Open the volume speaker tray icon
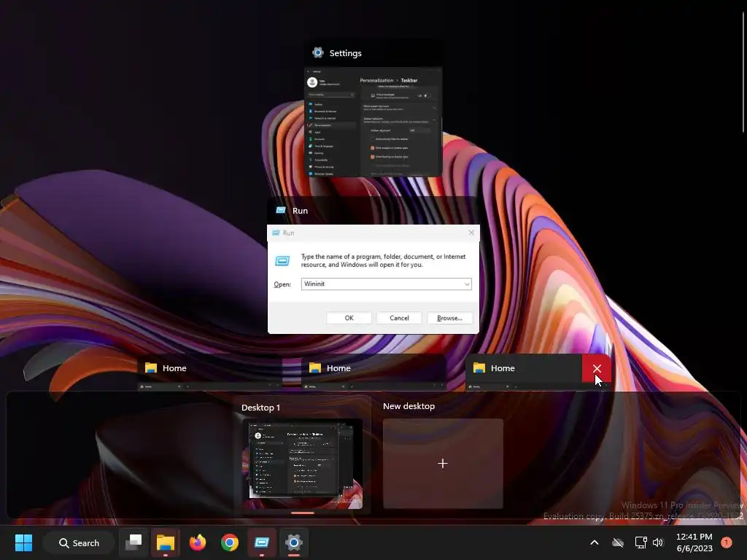The width and height of the screenshot is (747, 560). 658,542
